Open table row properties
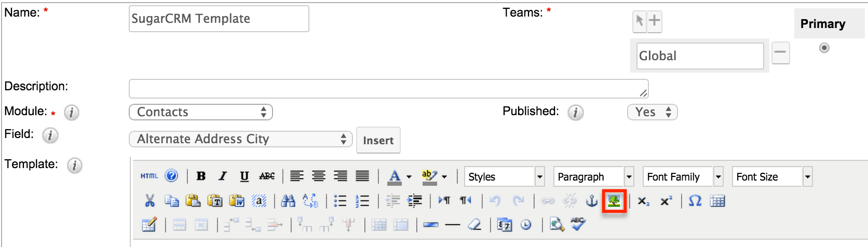 (180, 225)
